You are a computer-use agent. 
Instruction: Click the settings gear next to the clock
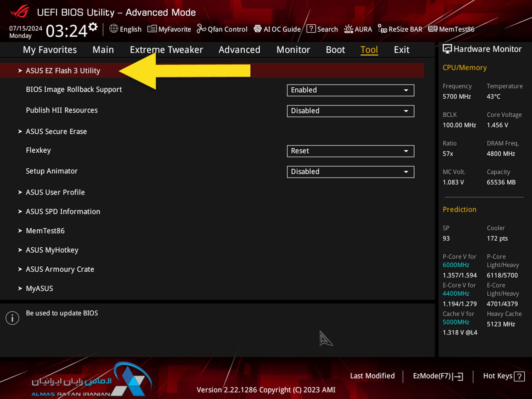93,27
